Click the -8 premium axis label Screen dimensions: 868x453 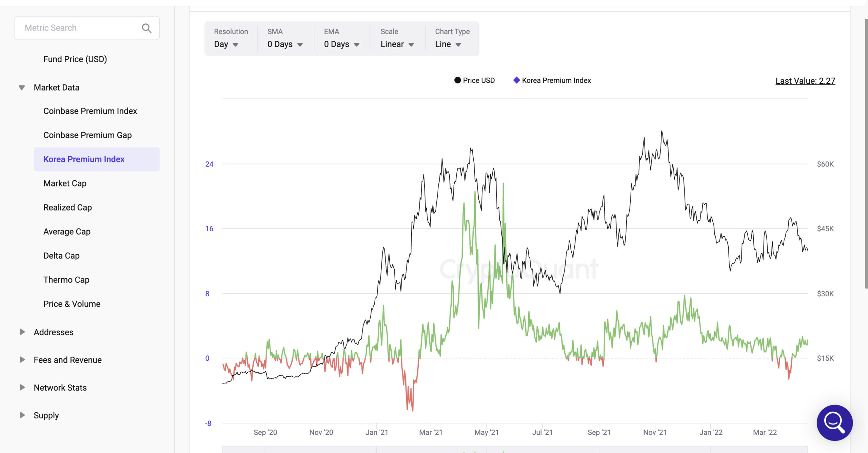coord(208,423)
